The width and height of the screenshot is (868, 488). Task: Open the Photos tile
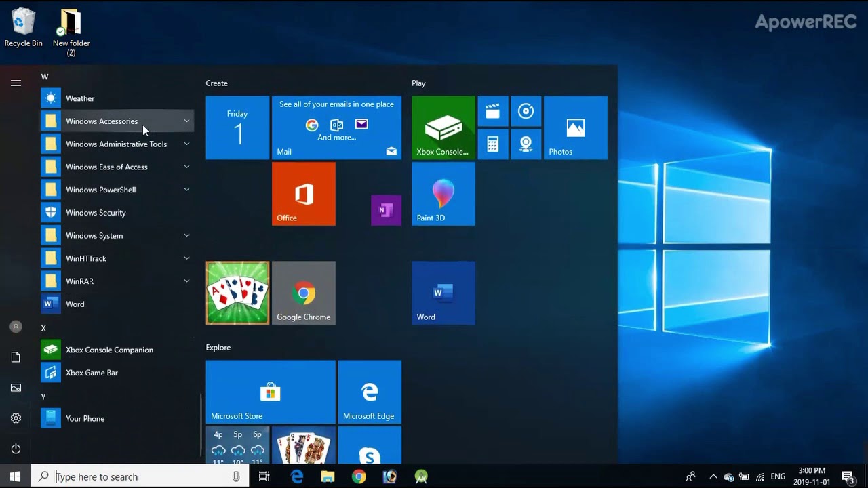[x=576, y=127]
